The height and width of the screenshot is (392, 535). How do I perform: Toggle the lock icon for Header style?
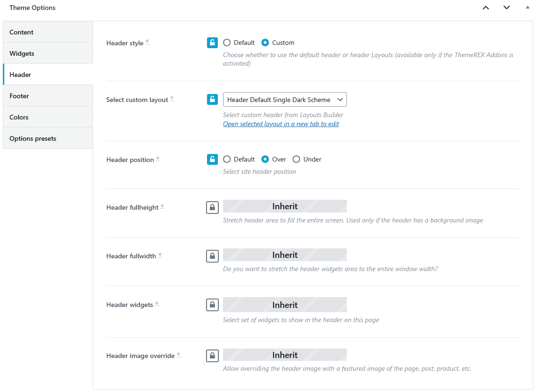(x=212, y=43)
